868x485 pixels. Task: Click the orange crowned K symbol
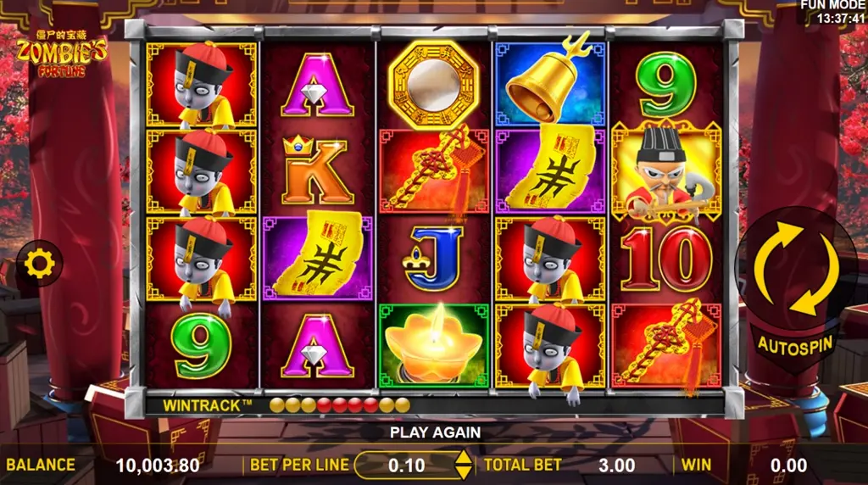click(316, 170)
